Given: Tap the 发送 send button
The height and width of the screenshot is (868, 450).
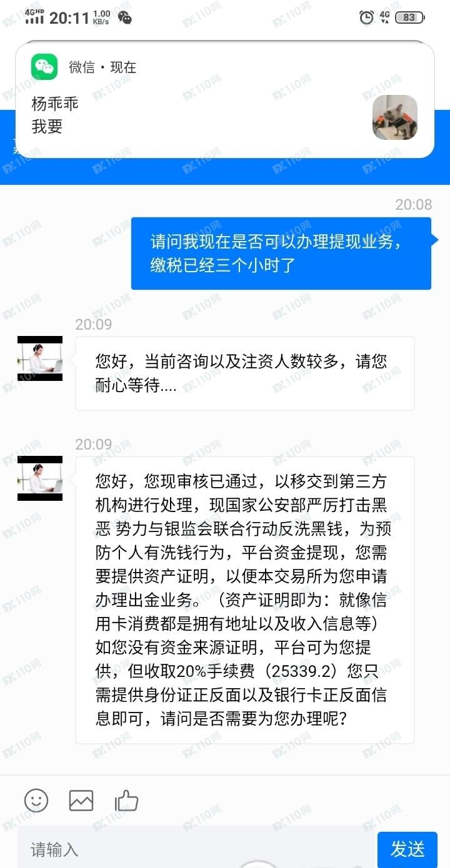Looking at the screenshot, I should (407, 849).
